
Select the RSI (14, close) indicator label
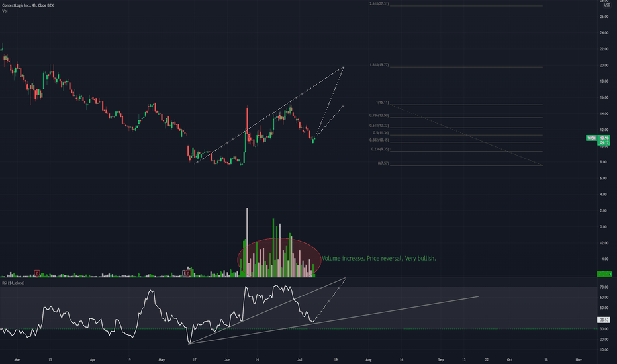pyautogui.click(x=13, y=283)
